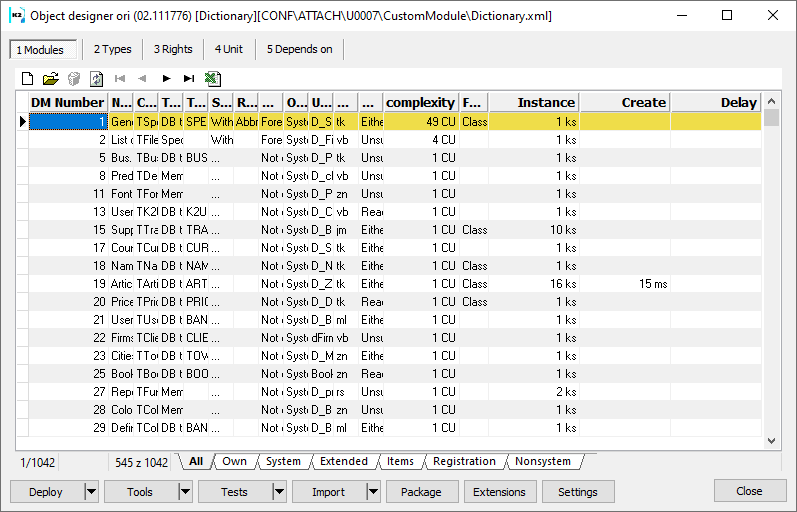This screenshot has width=797, height=512.
Task: Expand the Tests dropdown arrow
Action: [279, 492]
